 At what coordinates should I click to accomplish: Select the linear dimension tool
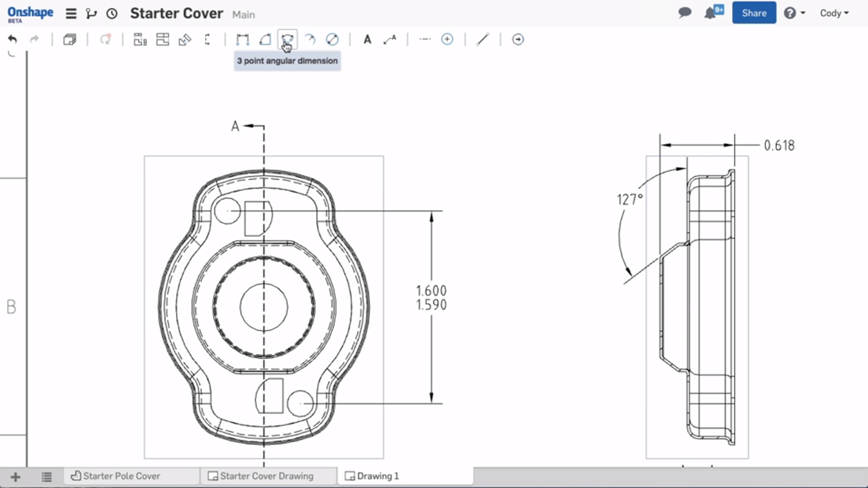click(243, 39)
